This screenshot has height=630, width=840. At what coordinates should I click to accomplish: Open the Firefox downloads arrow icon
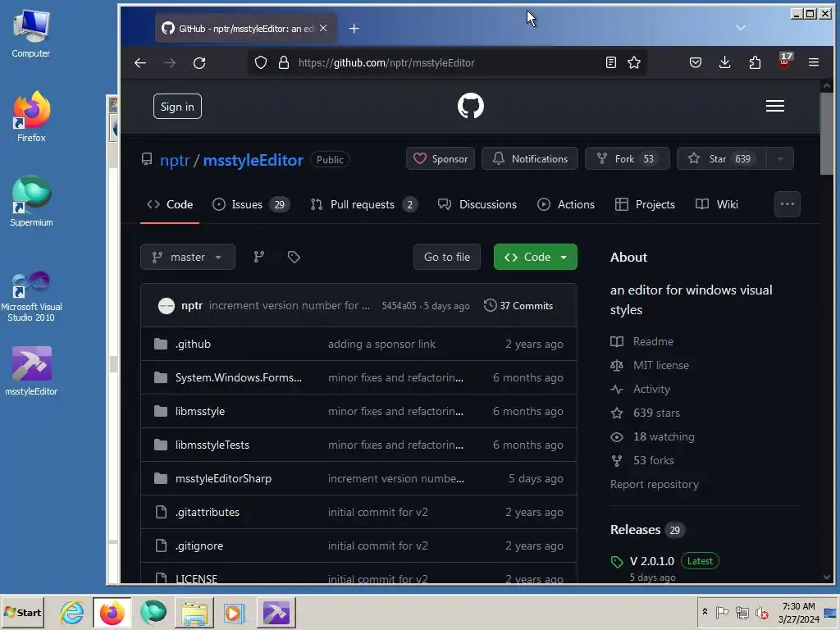[x=725, y=62]
